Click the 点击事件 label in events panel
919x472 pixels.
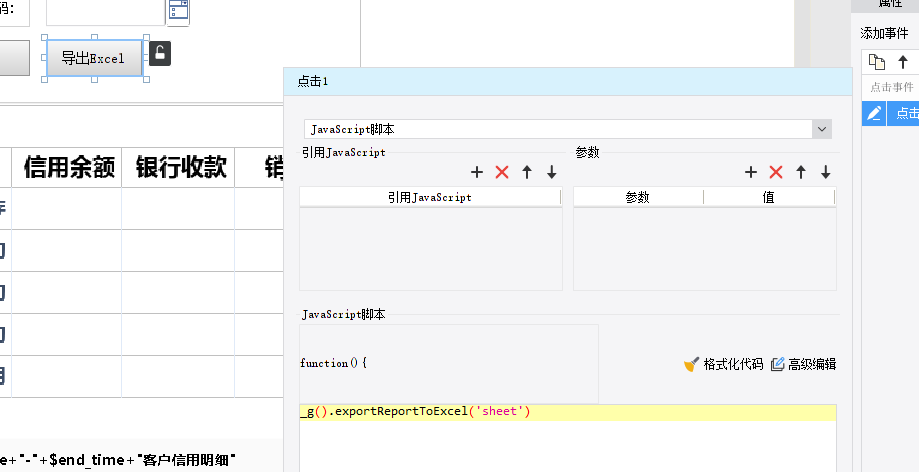click(x=891, y=87)
